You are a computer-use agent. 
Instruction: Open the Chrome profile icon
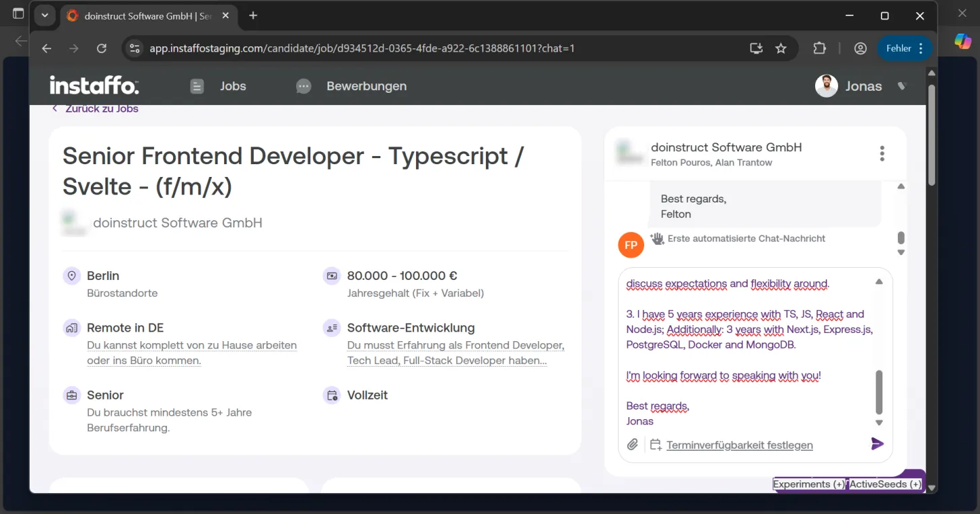[860, 48]
